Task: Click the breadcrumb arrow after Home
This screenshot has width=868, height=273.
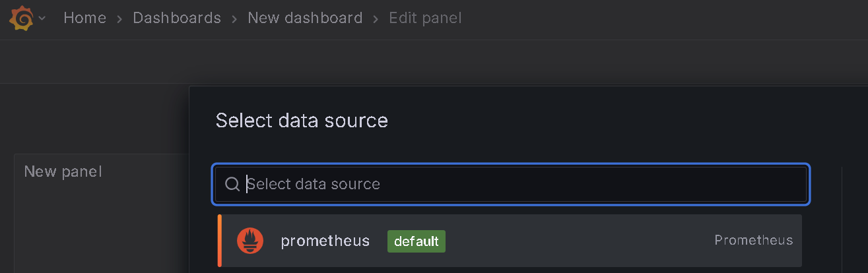Action: [x=119, y=18]
